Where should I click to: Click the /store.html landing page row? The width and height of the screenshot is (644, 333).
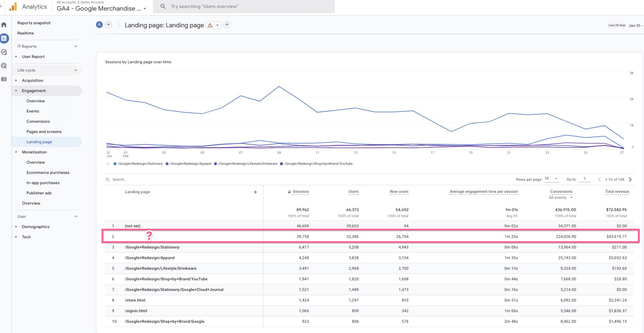[x=369, y=300]
